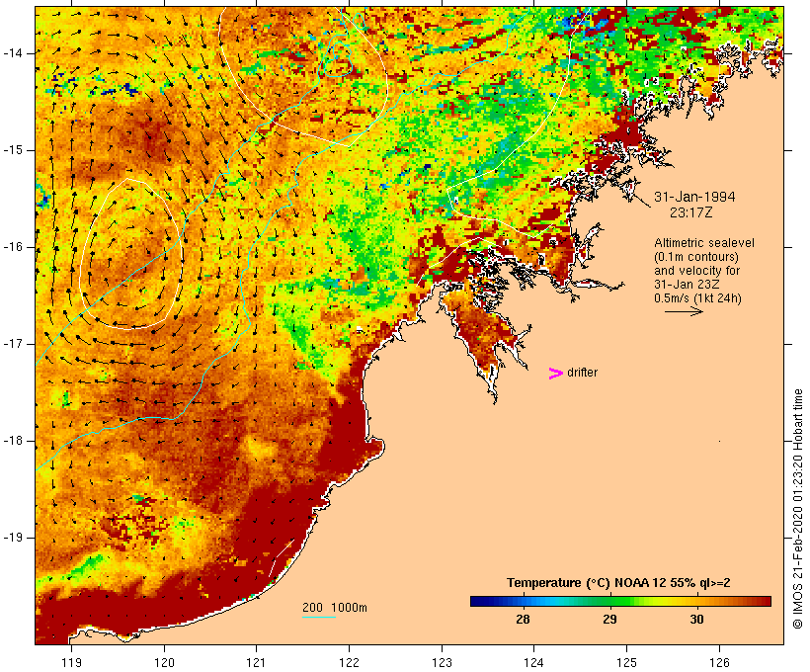Click the '200 1000m' isobath legend text

click(335, 608)
